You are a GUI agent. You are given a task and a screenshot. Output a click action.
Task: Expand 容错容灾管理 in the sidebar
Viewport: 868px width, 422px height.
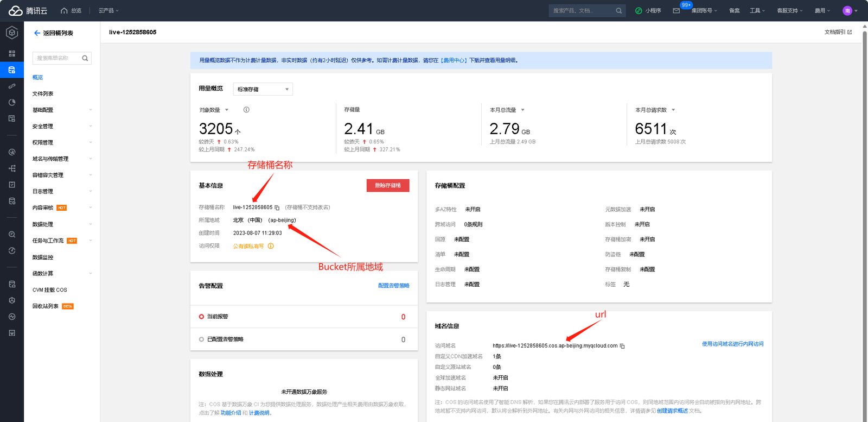(x=62, y=175)
